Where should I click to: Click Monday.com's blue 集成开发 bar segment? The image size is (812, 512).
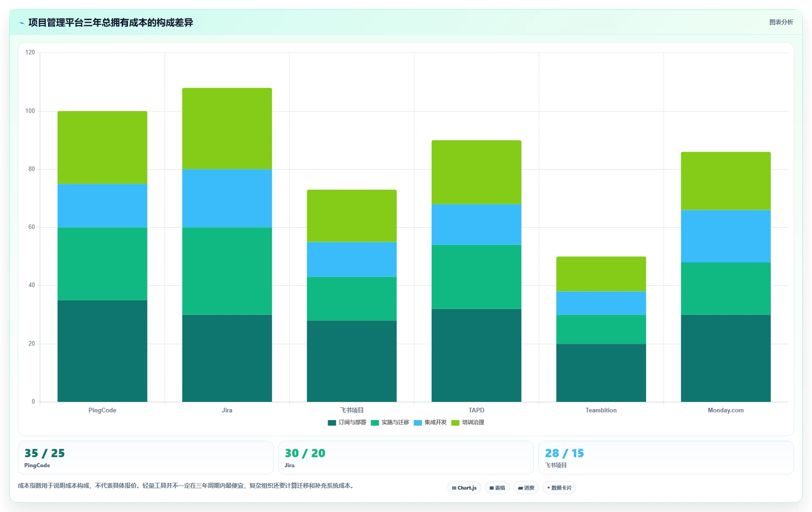[726, 236]
